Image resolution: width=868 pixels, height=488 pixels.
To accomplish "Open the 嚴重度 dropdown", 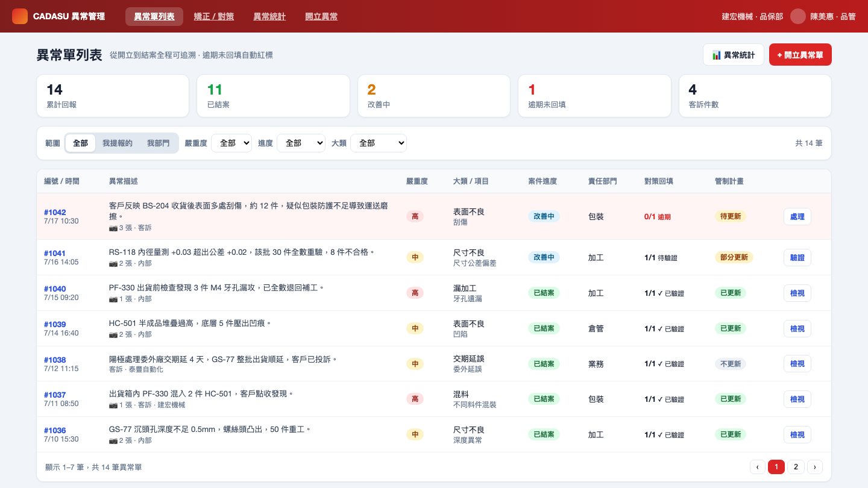I will point(231,143).
